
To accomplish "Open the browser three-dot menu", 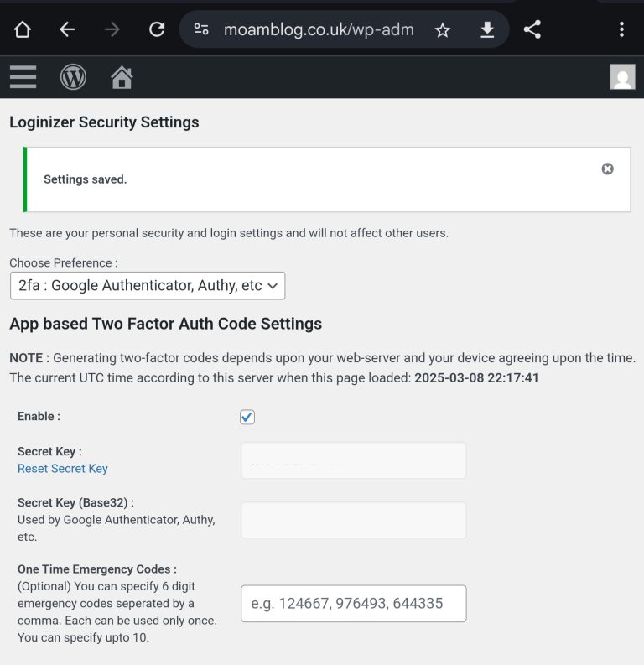I will [621, 30].
